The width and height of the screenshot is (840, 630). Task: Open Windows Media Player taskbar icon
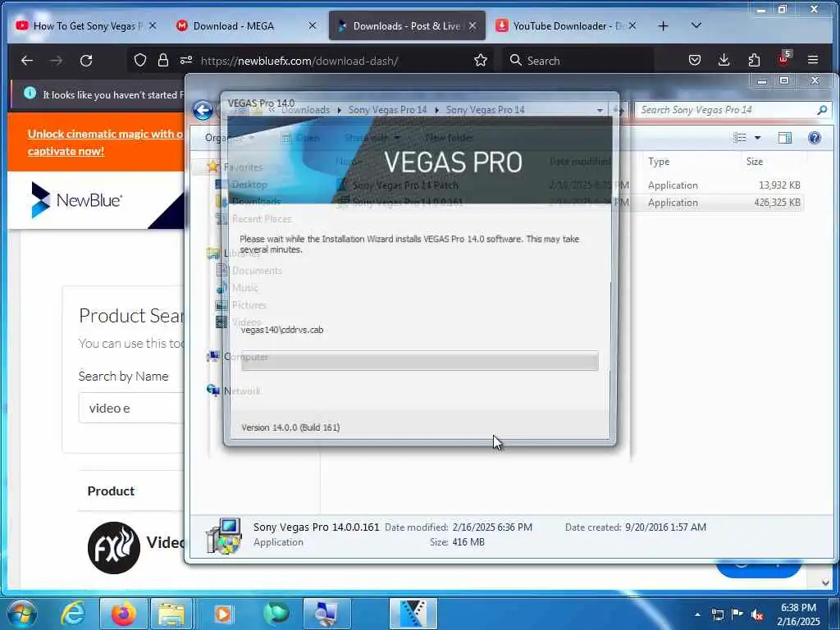coord(223,614)
